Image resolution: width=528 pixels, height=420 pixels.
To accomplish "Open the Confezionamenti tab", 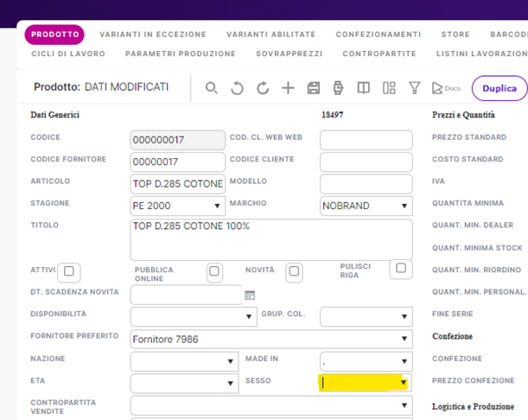I will click(x=378, y=35).
